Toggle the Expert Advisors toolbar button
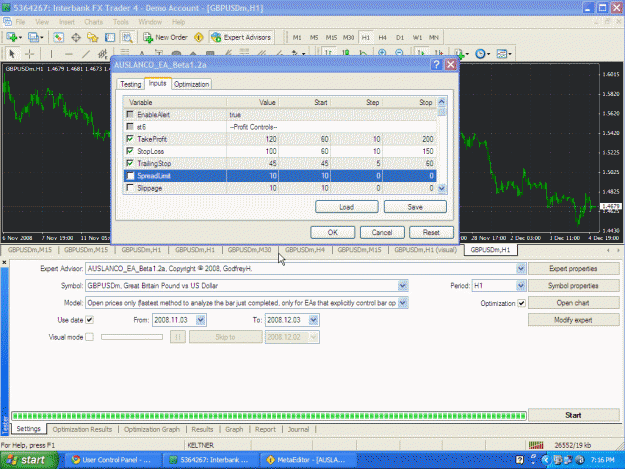 242,37
